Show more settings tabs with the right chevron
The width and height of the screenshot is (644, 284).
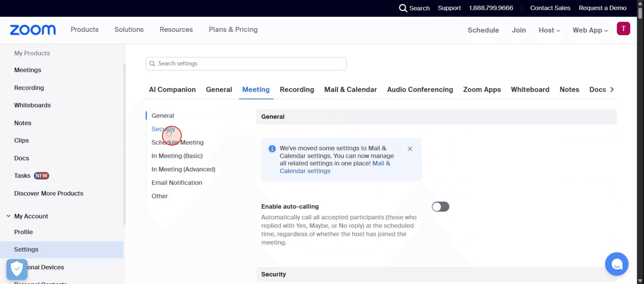point(613,89)
